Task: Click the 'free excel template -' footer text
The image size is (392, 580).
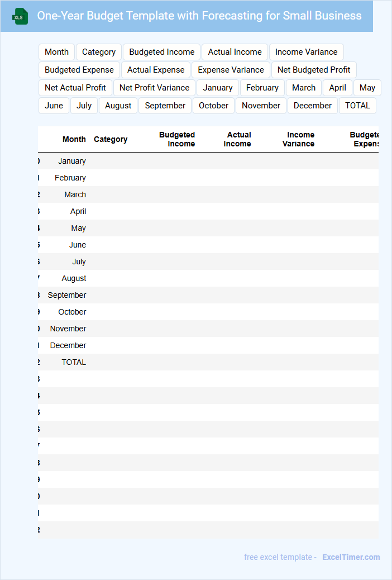Action: [x=280, y=557]
